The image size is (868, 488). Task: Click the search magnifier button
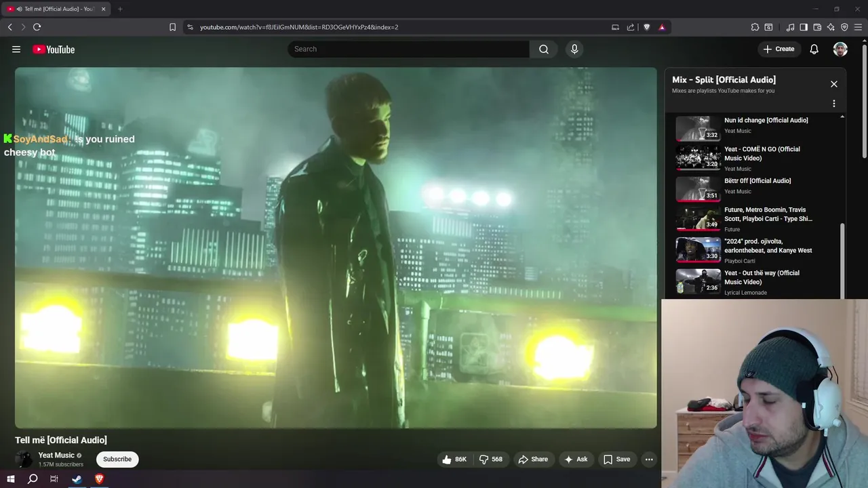(x=544, y=49)
